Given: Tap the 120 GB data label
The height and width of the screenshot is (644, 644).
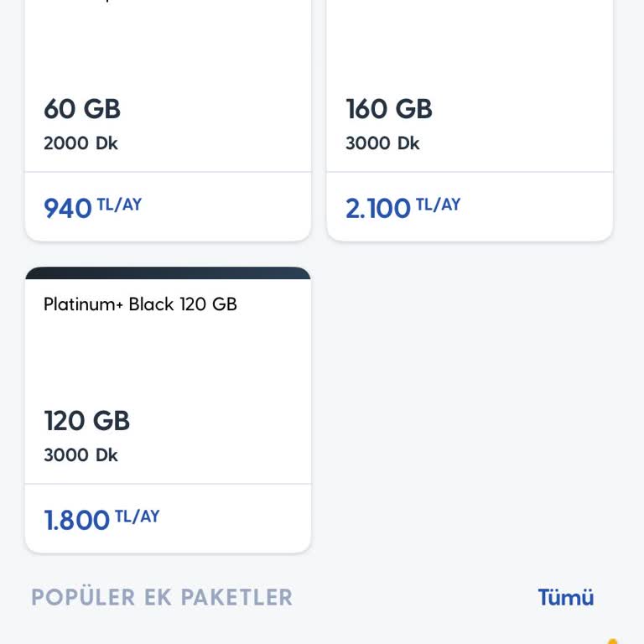Looking at the screenshot, I should click(x=87, y=421).
